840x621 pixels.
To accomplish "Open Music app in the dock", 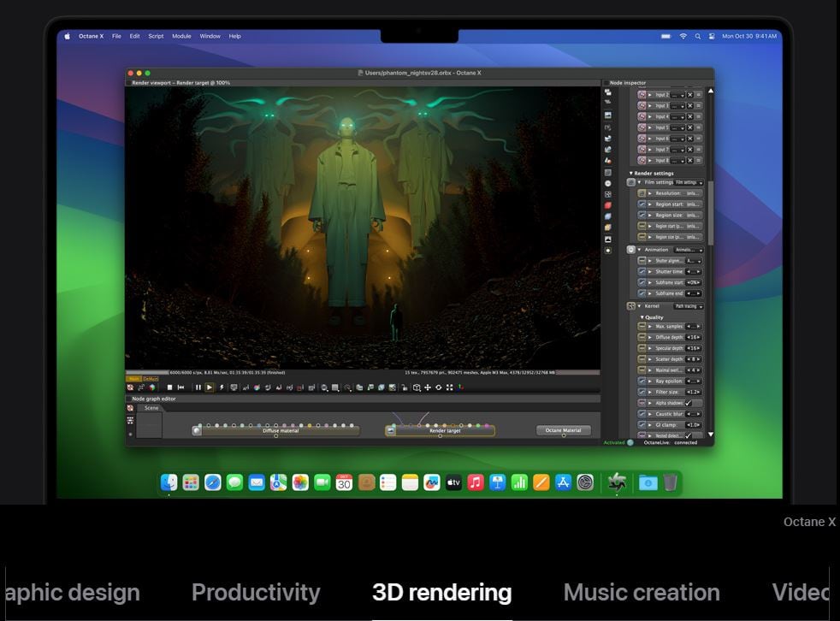I will tap(476, 482).
